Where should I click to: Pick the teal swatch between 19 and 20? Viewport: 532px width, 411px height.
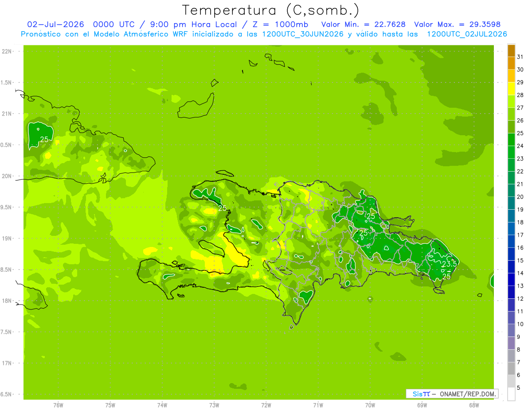click(x=511, y=204)
